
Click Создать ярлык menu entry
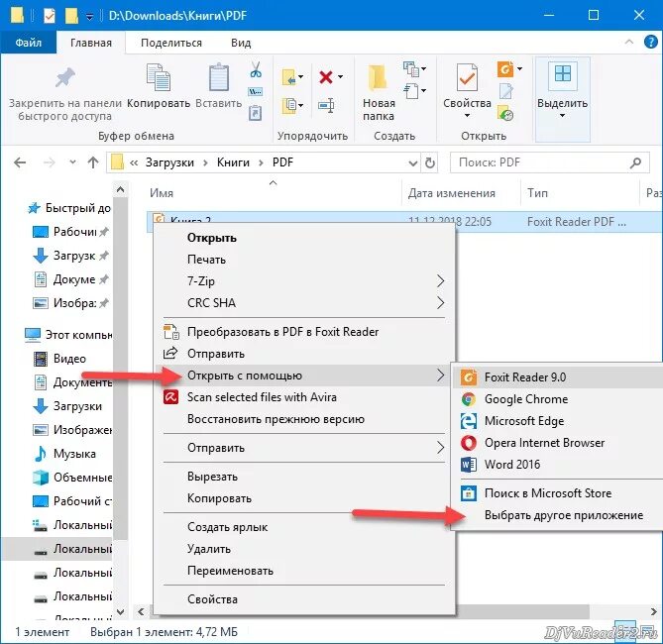click(x=304, y=527)
